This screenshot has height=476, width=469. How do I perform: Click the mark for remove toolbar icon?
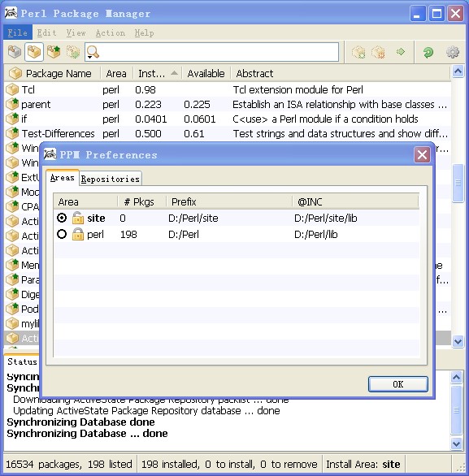pos(378,52)
